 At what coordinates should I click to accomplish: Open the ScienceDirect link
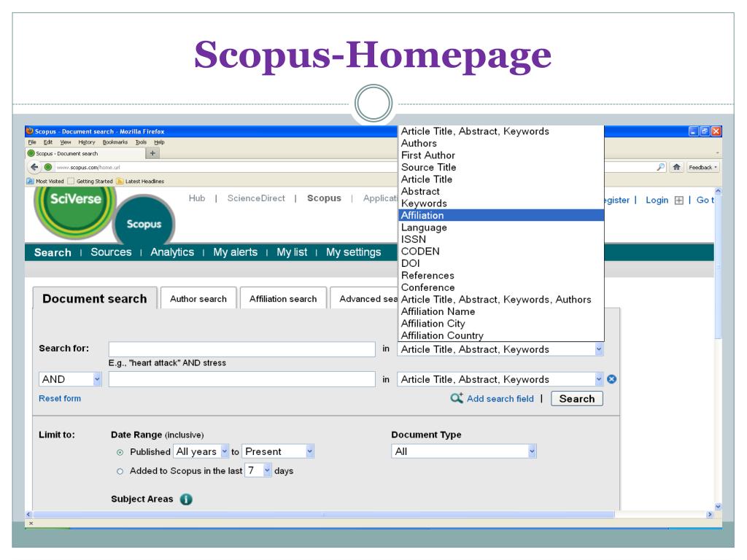pos(256,198)
